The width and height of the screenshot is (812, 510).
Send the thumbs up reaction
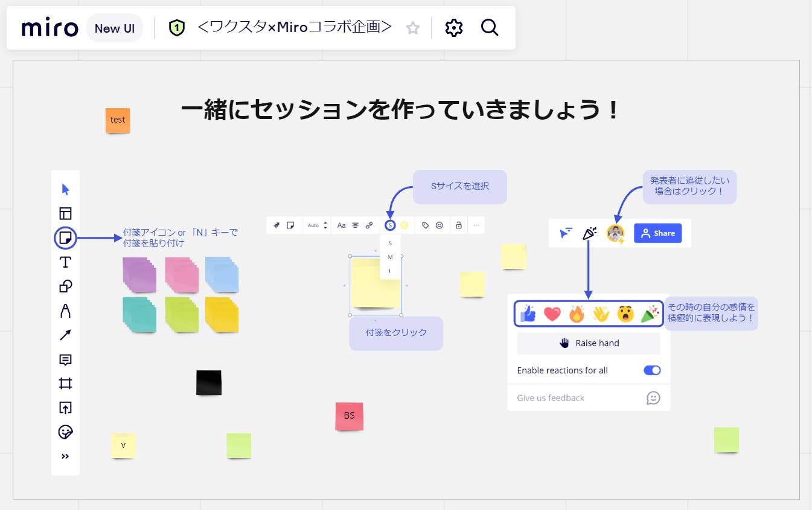(528, 314)
